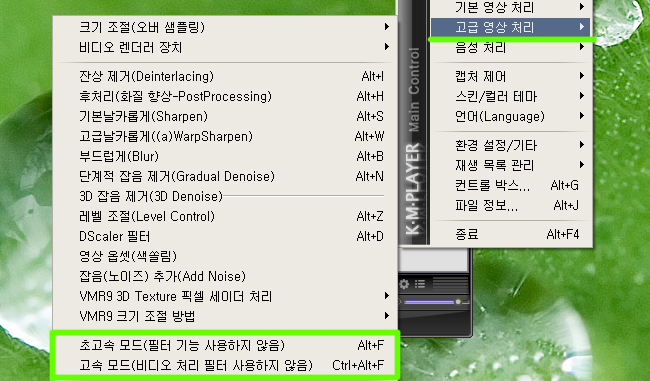
Task: Choose 부드럽게(Blur) menu entry
Action: (225, 156)
